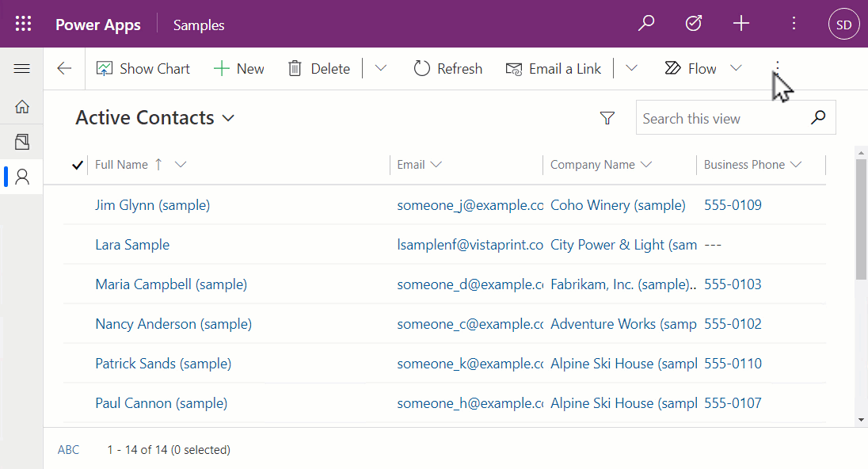This screenshot has height=469, width=868.
Task: Click the Samples app name
Action: (x=199, y=25)
